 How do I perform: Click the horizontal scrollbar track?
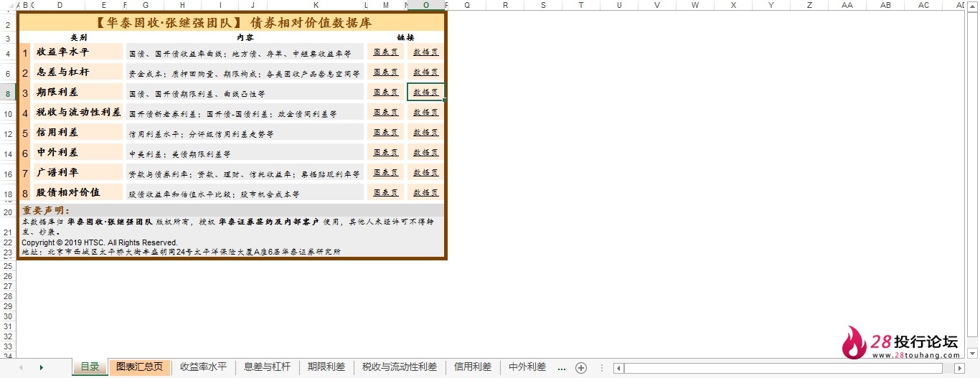click(789, 368)
